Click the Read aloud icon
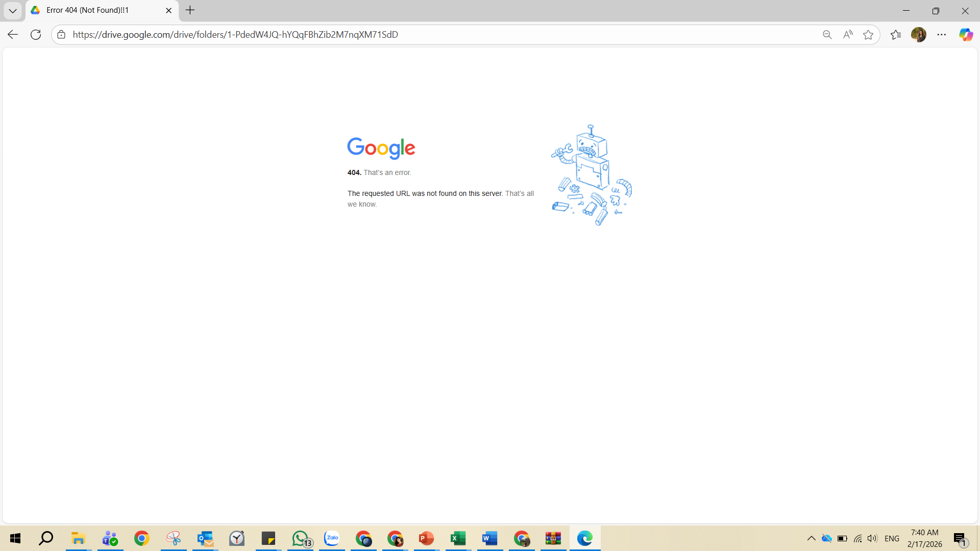This screenshot has width=980, height=551. coord(848,35)
